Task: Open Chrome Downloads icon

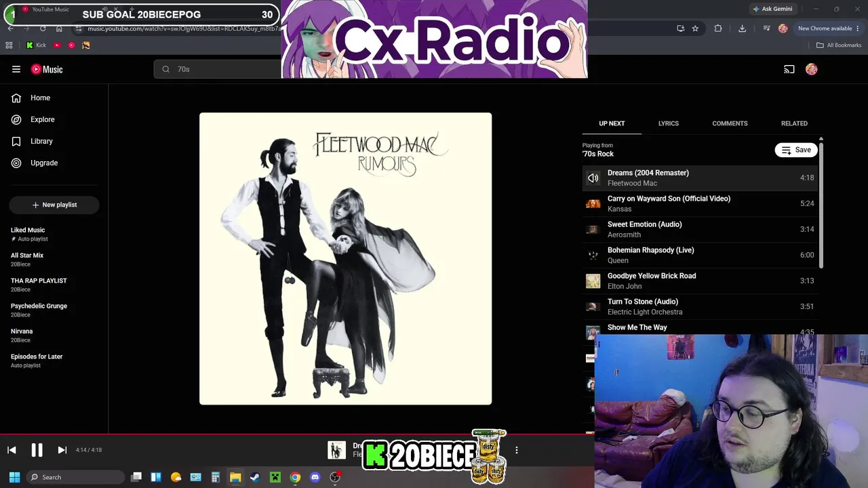Action: pyautogui.click(x=742, y=28)
